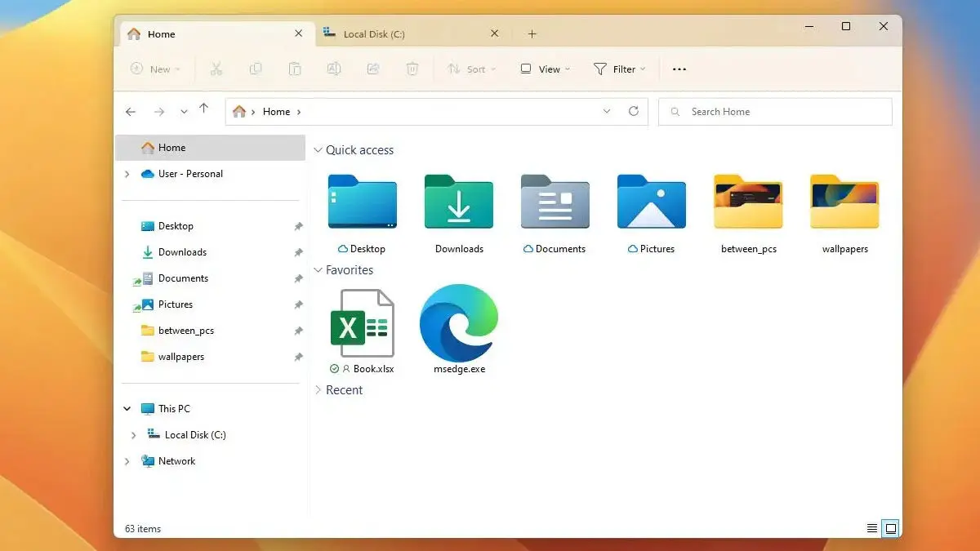Click the Home icon in the address bar
This screenshot has height=551, width=980.
(239, 111)
